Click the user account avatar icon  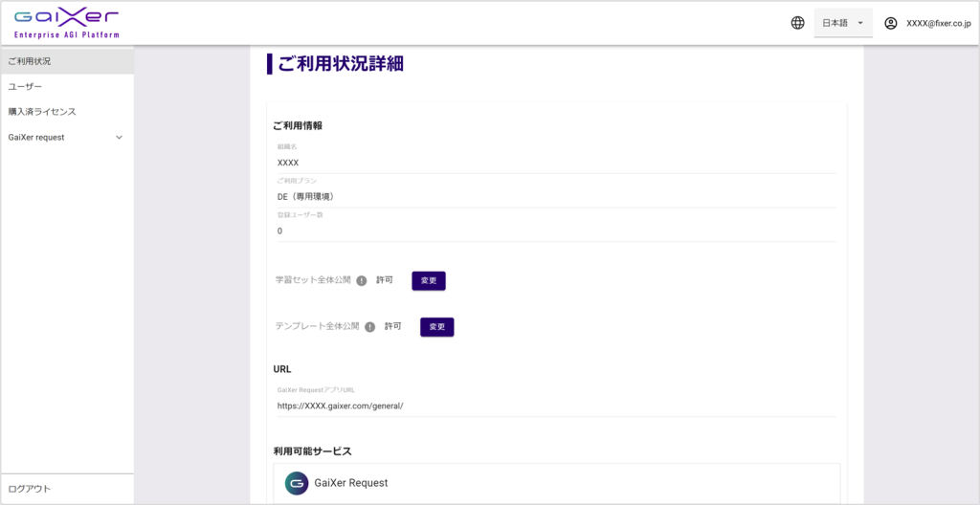point(890,23)
